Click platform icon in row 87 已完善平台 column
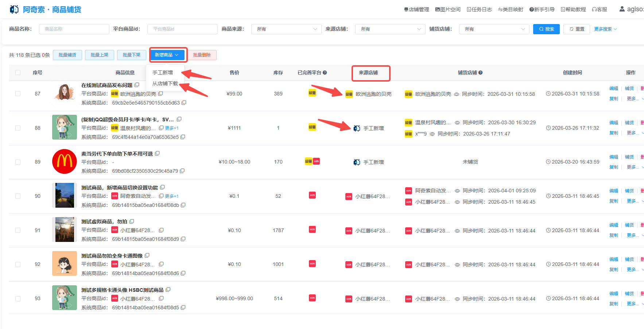This screenshot has height=329, width=644. tap(312, 93)
